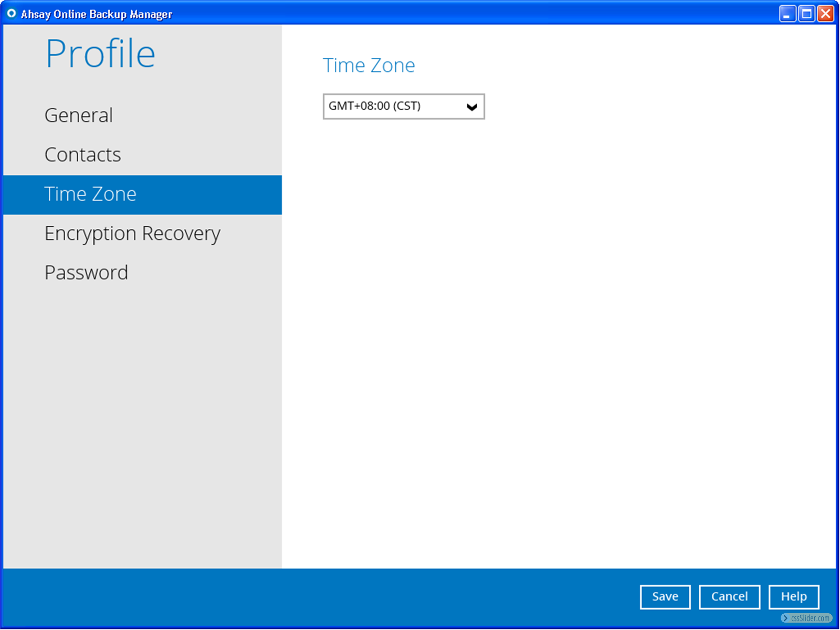Image resolution: width=840 pixels, height=630 pixels.
Task: Select the Time Zone sidebar item
Action: click(90, 194)
